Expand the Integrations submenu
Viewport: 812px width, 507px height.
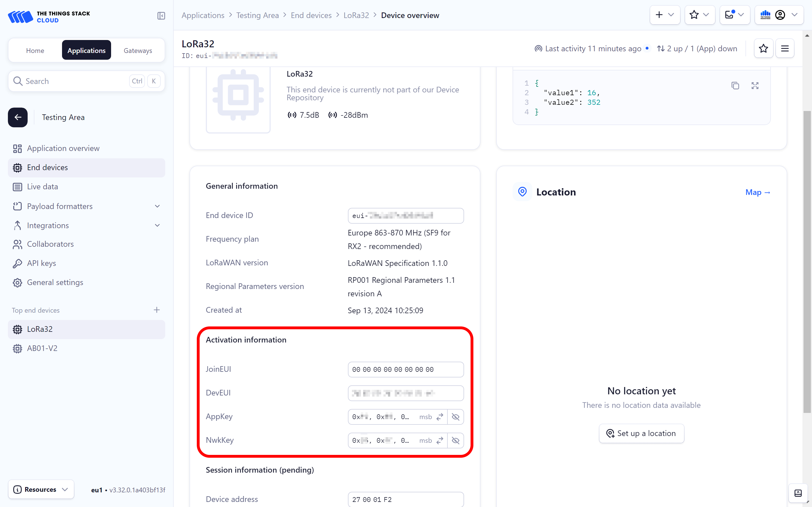coord(157,225)
